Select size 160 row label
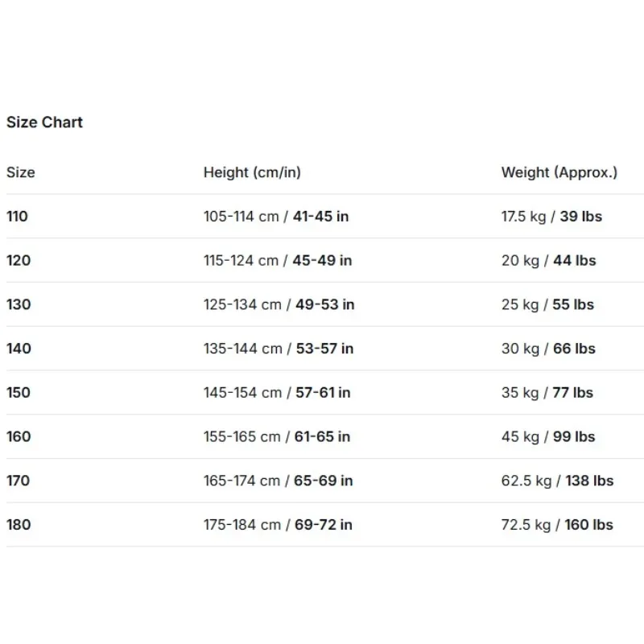644x644 pixels. pyautogui.click(x=19, y=436)
